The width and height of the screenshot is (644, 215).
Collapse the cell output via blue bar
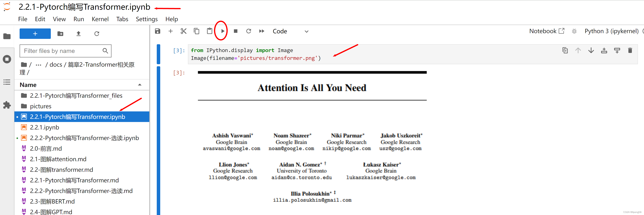[x=158, y=141]
